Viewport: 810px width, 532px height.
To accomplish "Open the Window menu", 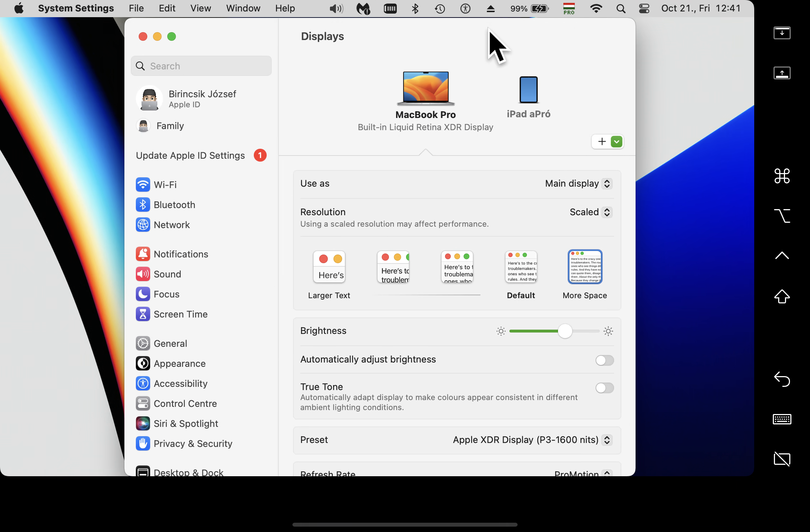I will coord(243,8).
